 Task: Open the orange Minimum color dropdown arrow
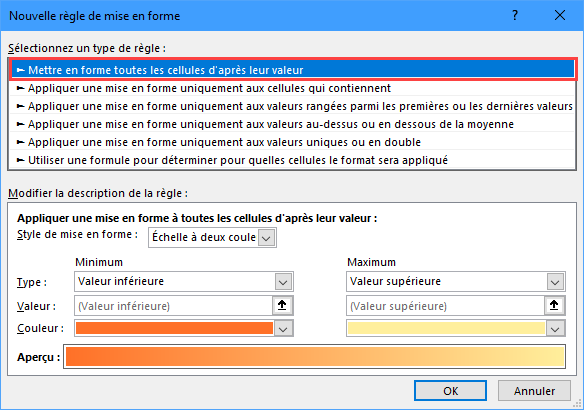pyautogui.click(x=283, y=328)
